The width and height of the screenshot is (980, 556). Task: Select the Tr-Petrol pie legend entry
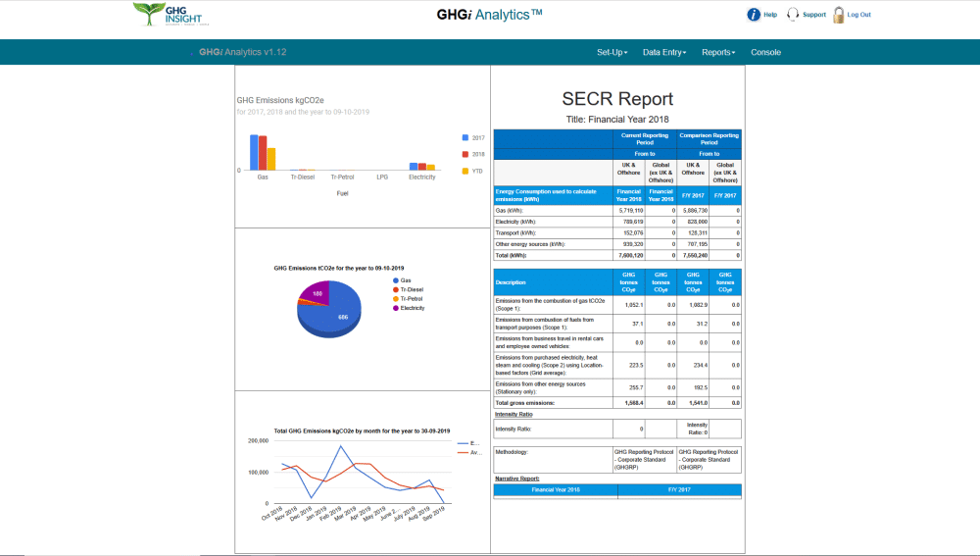point(408,299)
